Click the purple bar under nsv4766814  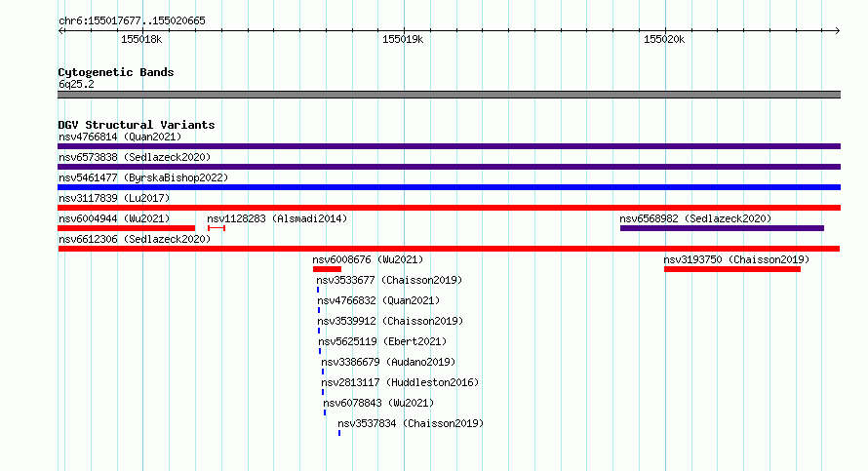pos(449,146)
